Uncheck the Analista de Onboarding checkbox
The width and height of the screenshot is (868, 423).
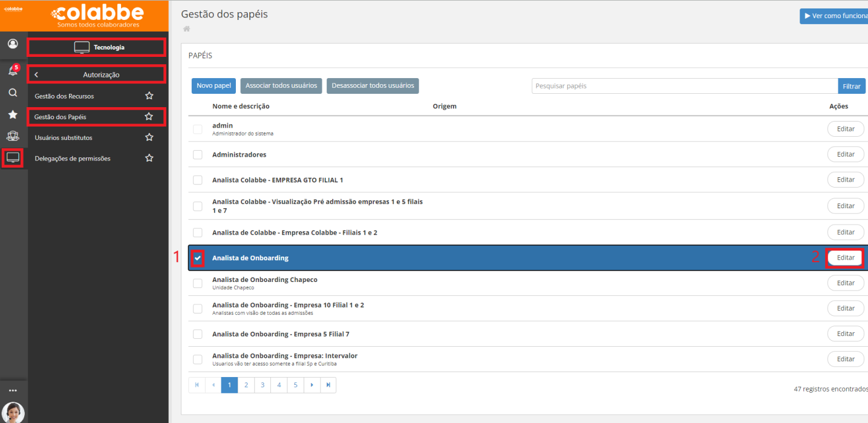(x=198, y=258)
